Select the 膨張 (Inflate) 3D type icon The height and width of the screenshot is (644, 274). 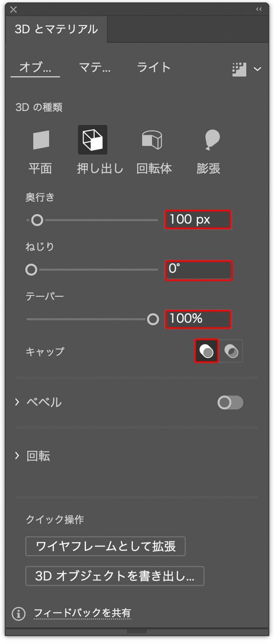click(212, 140)
